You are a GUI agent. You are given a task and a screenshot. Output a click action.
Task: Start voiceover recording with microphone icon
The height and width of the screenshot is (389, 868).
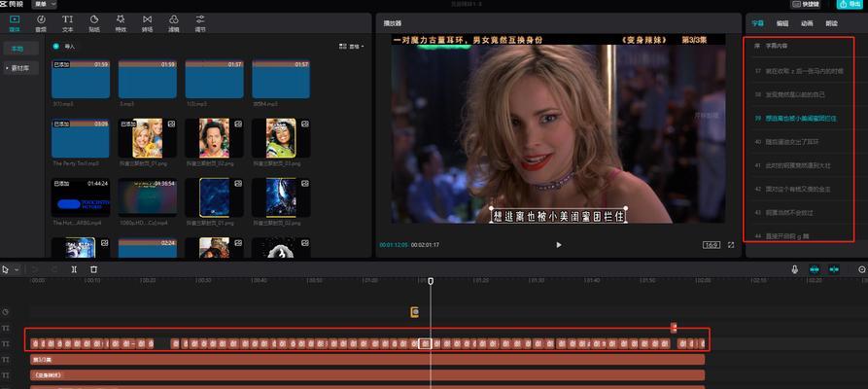tap(795, 269)
